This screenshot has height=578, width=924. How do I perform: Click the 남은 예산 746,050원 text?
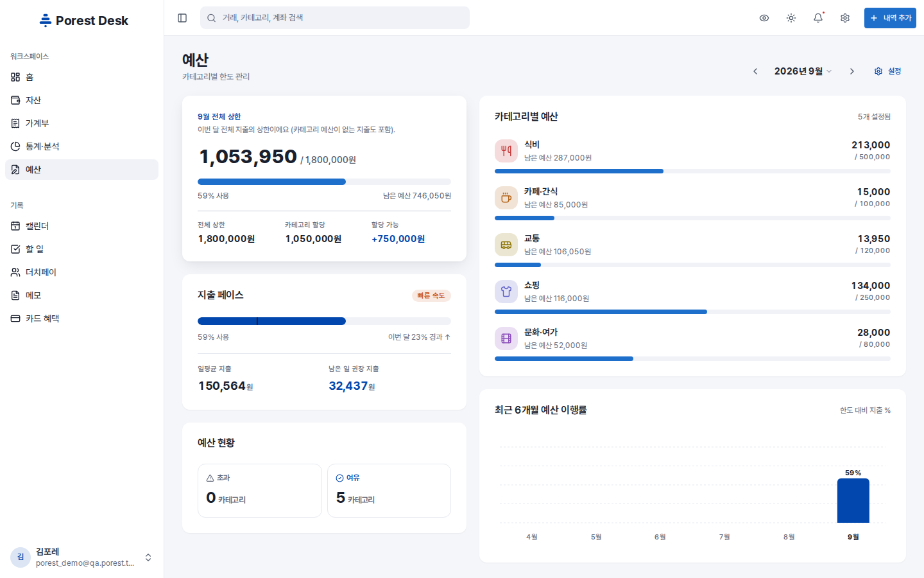pyautogui.click(x=417, y=196)
